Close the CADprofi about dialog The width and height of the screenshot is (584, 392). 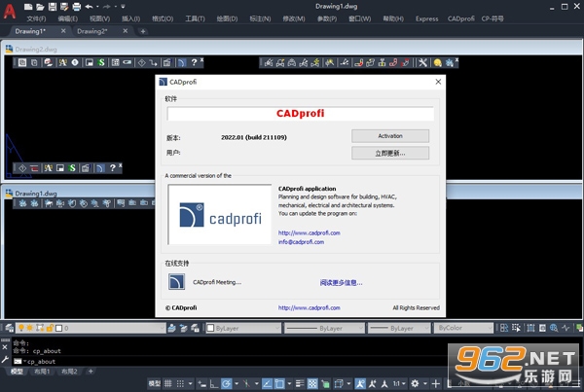click(438, 82)
